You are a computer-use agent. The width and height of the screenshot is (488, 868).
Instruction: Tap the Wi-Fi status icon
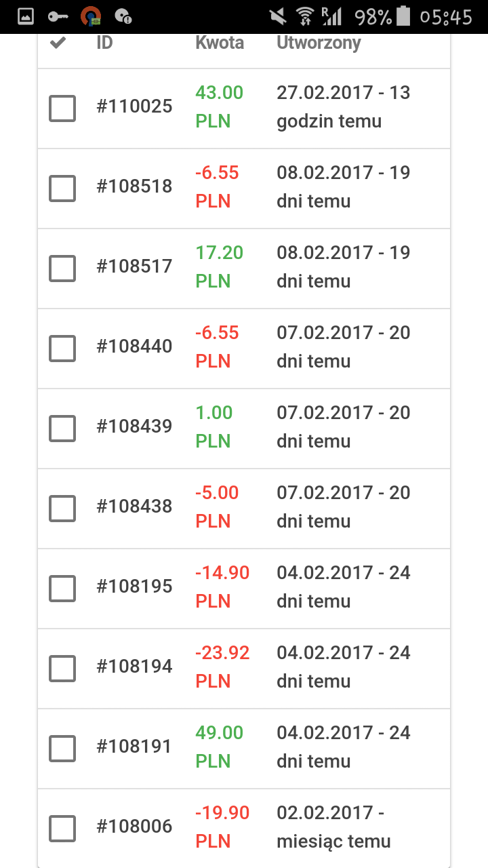(306, 16)
